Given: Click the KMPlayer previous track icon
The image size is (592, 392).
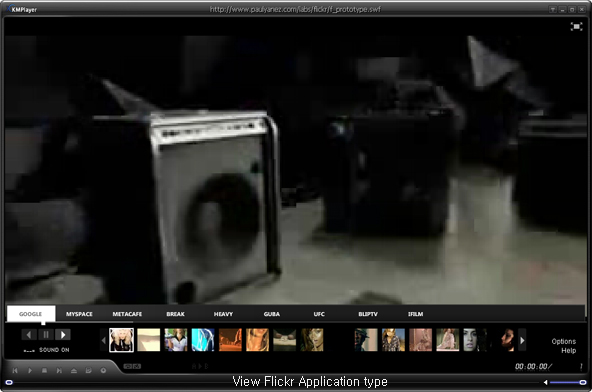Looking at the screenshot, I should click(x=15, y=370).
